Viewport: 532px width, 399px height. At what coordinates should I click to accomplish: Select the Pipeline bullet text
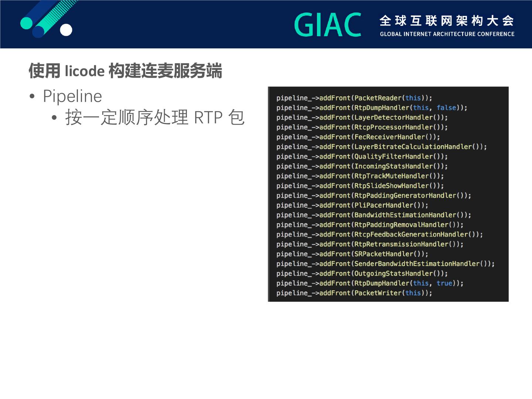pos(72,96)
